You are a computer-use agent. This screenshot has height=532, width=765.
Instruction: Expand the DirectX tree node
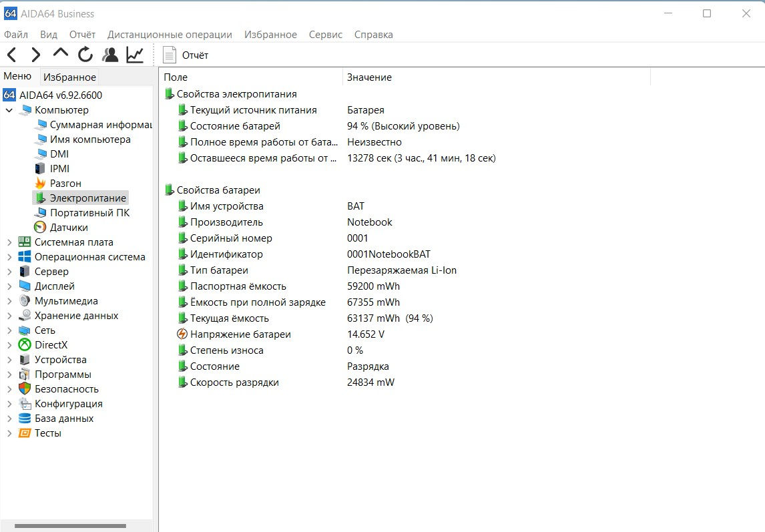tap(9, 345)
